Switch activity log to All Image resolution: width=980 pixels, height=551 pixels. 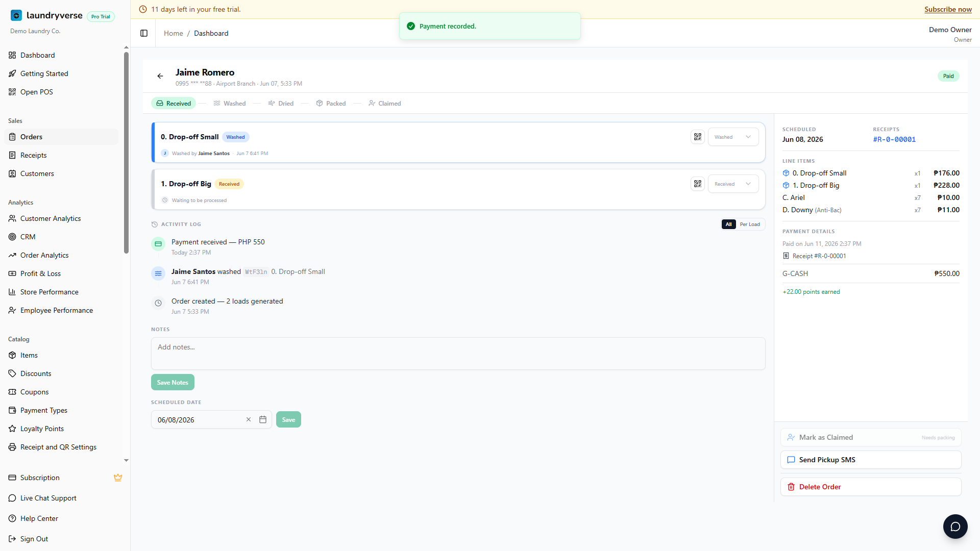click(x=728, y=224)
